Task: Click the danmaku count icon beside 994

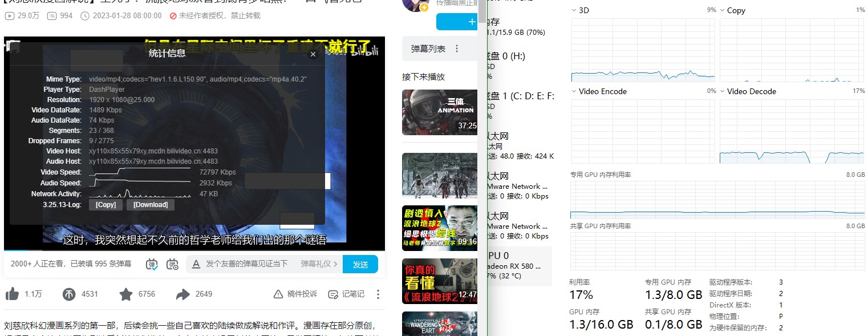Action: (51, 16)
